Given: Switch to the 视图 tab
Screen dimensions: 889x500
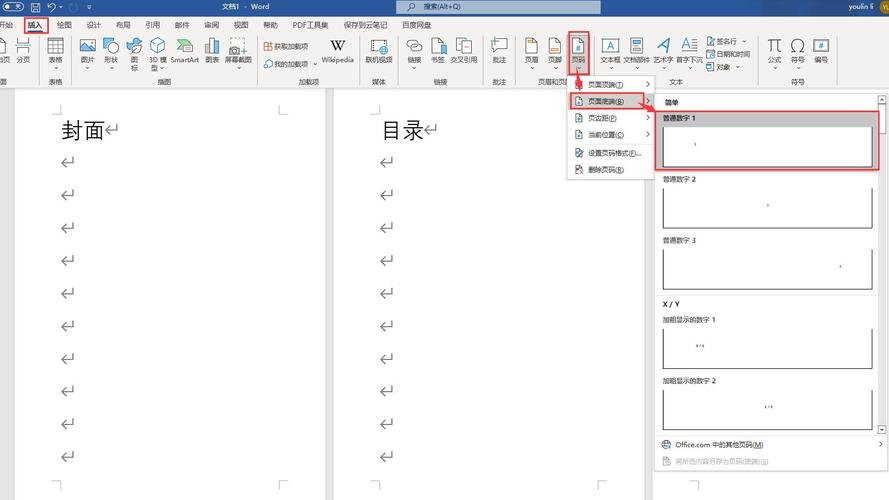Looking at the screenshot, I should (x=241, y=25).
